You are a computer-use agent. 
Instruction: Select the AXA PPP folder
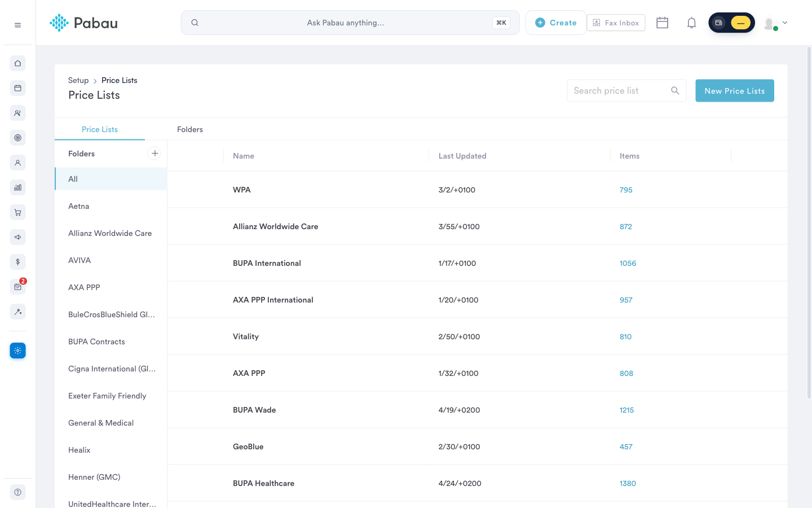(x=111, y=287)
